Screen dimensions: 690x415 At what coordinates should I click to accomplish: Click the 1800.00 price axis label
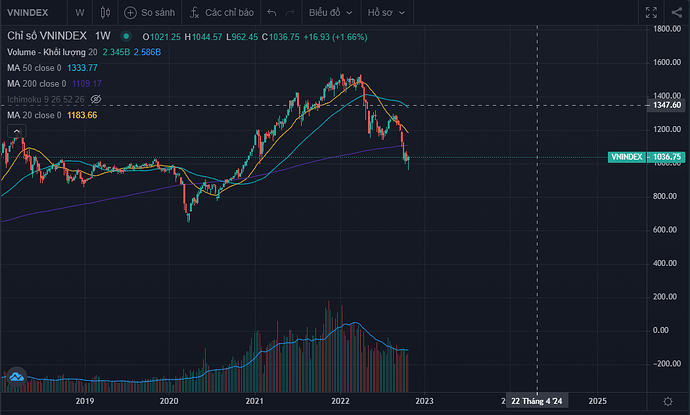coord(667,29)
